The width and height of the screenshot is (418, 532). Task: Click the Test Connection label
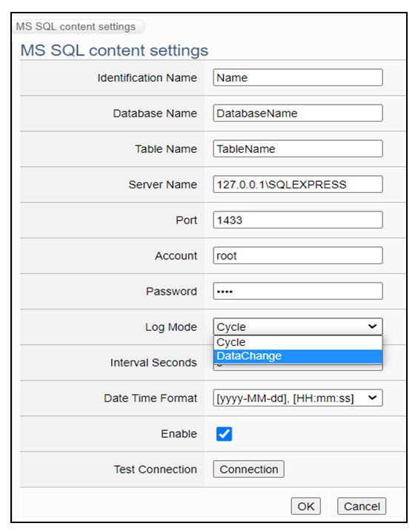point(155,469)
